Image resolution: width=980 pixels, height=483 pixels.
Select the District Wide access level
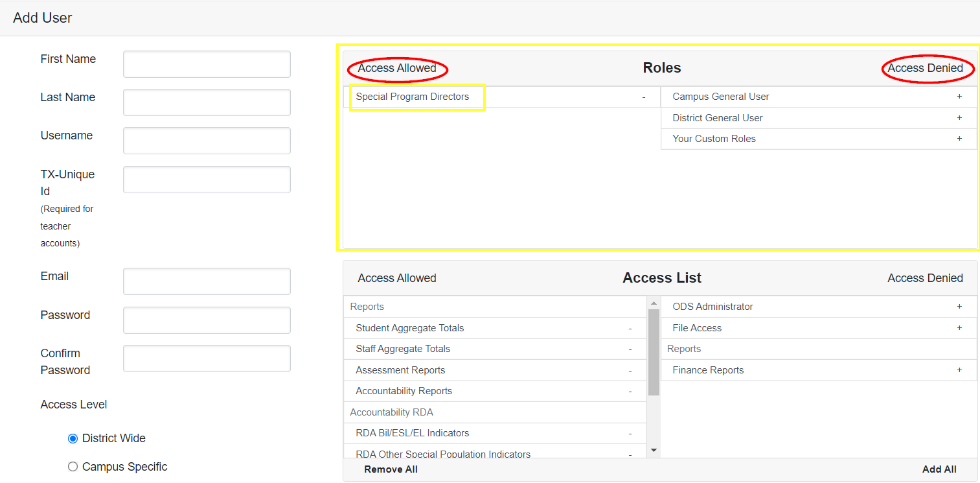pyautogui.click(x=73, y=438)
